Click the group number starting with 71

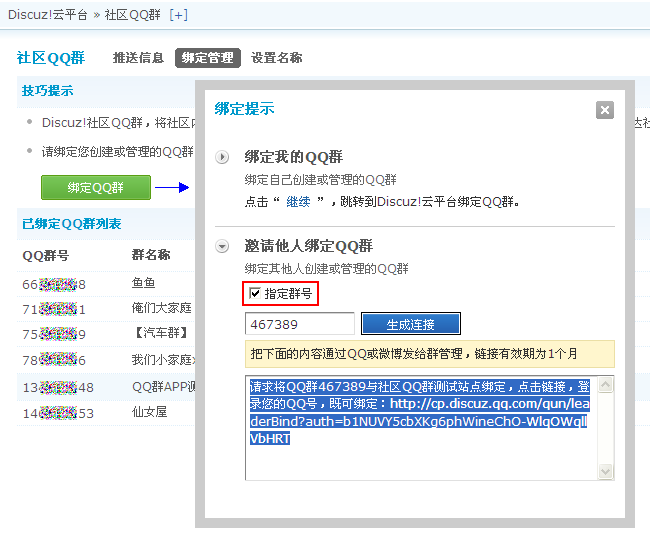(x=54, y=310)
